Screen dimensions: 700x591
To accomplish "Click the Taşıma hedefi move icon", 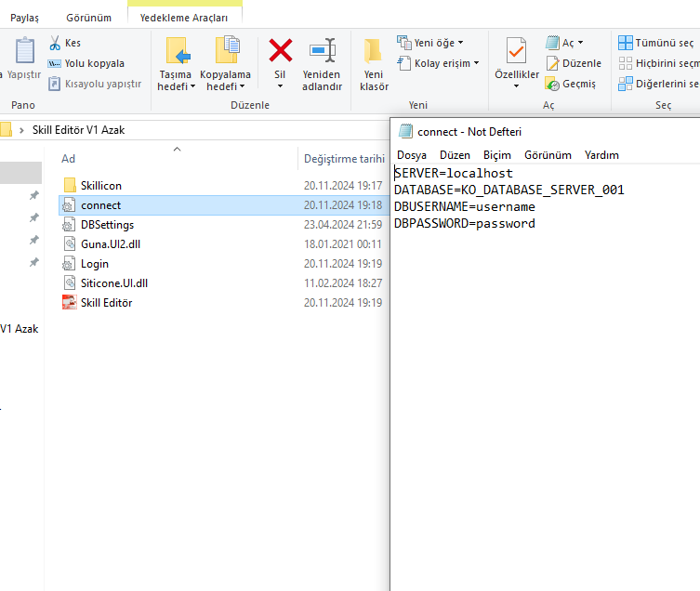I will (x=175, y=50).
